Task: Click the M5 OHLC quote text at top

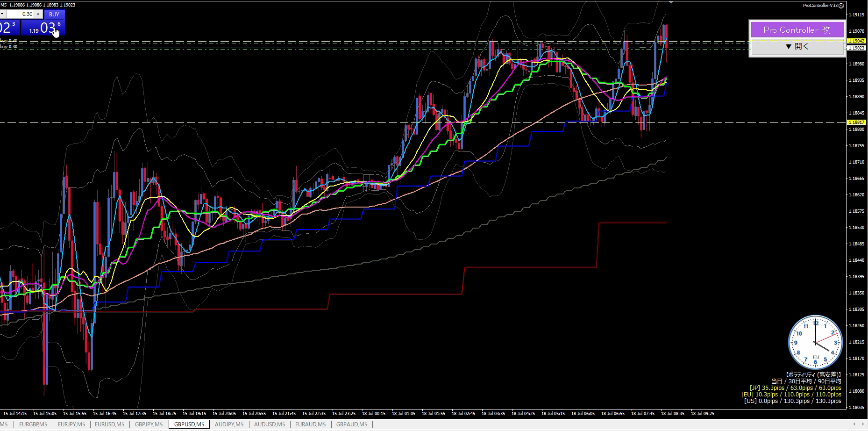Action: (38, 5)
